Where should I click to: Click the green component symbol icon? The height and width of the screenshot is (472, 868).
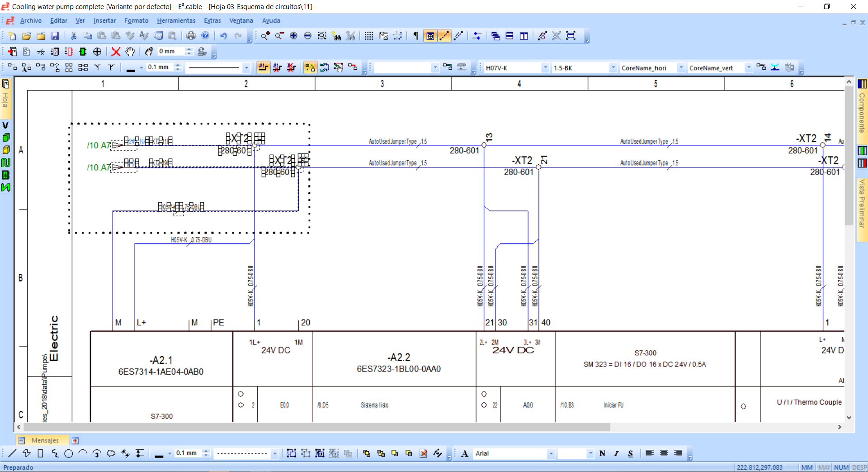(x=83, y=52)
